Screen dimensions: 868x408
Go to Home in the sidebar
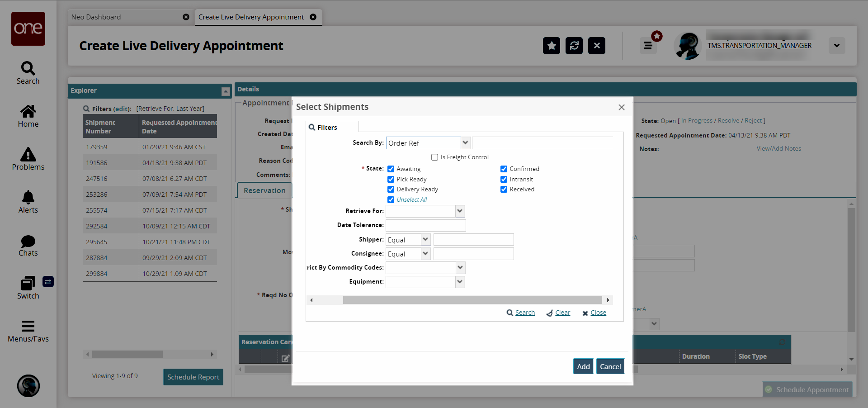tap(28, 112)
